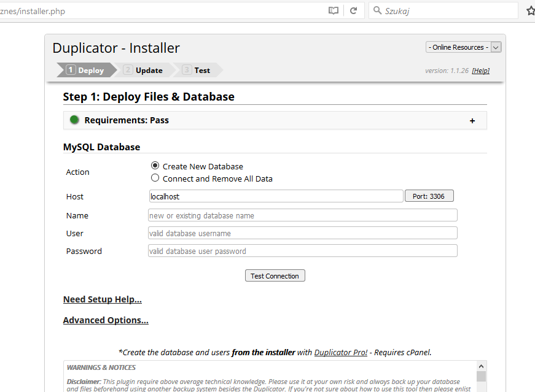Open the [Help] link near version
The image size is (535, 392).
(x=481, y=71)
